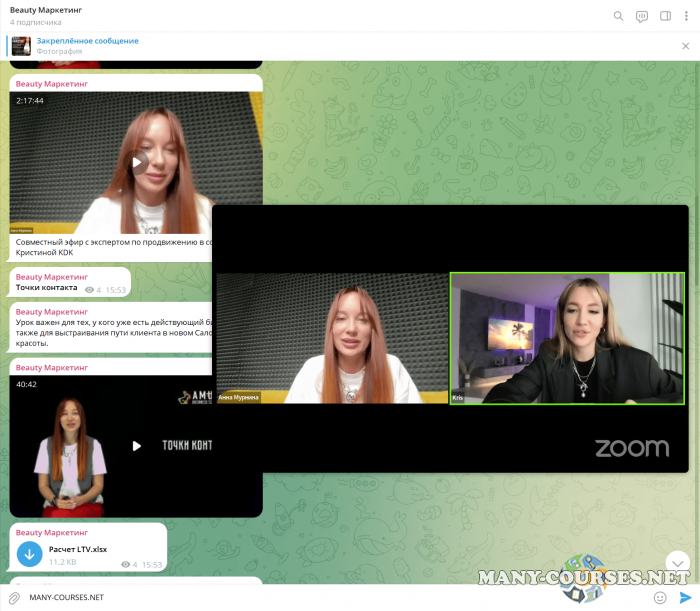Dismiss the pinned message bar
Viewport: 700px width, 611px height.
click(687, 46)
